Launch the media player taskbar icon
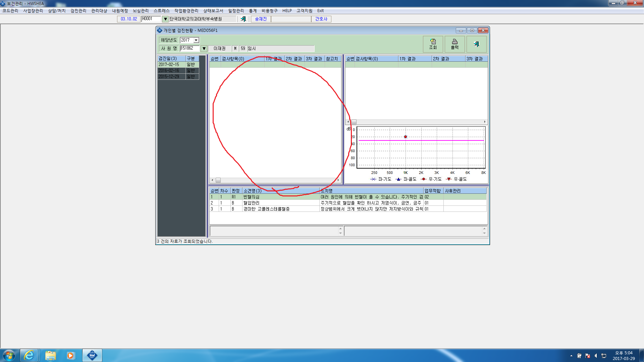Viewport: 644px width, 362px height. click(70, 355)
